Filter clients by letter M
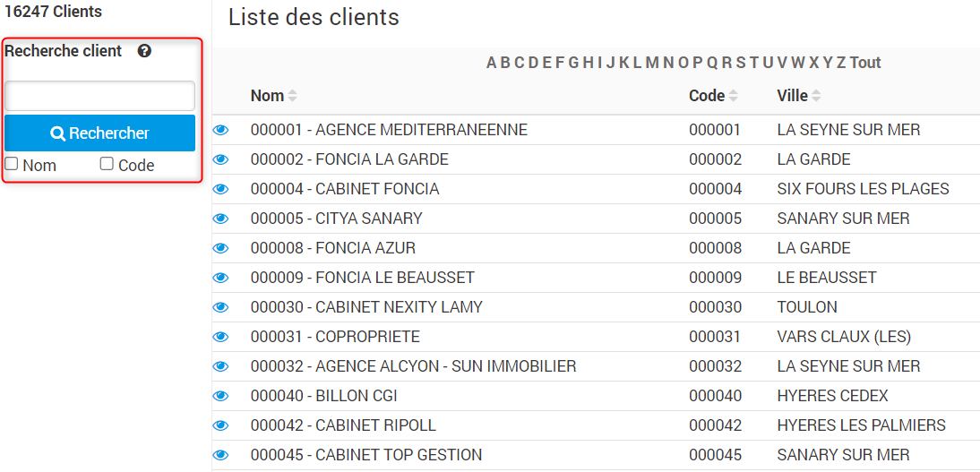980x472 pixels. tap(651, 63)
